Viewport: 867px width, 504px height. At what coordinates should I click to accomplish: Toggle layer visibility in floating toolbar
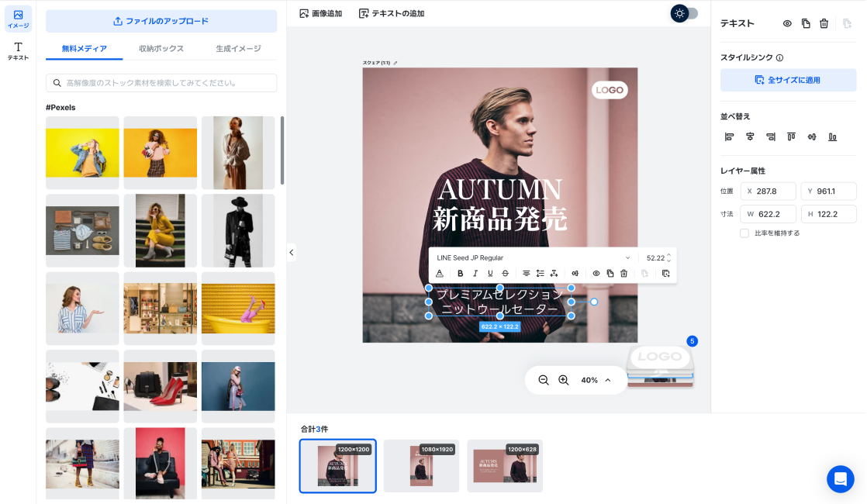tap(596, 274)
